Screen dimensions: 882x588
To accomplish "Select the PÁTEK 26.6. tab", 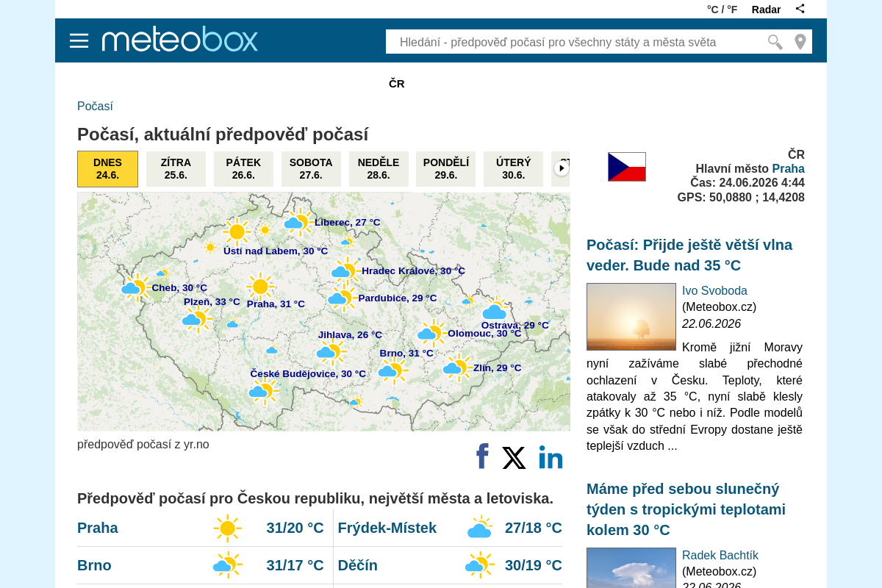I will 243,169.
